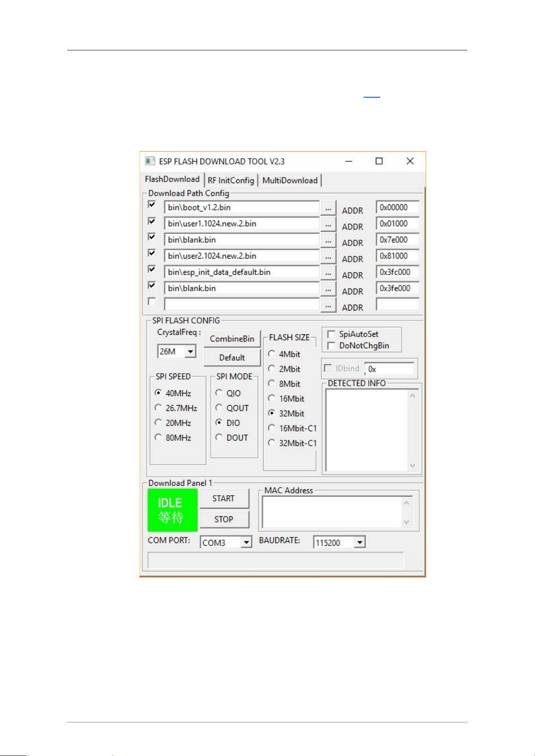The height and width of the screenshot is (756, 535).
Task: Click the bin\esp_init_data_default.bin path field
Action: point(242,272)
